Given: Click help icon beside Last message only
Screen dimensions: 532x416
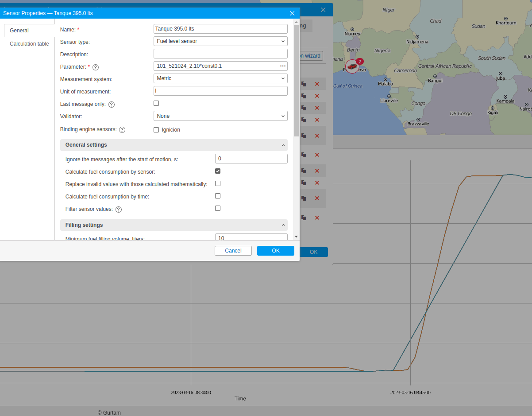Looking at the screenshot, I should [x=112, y=105].
